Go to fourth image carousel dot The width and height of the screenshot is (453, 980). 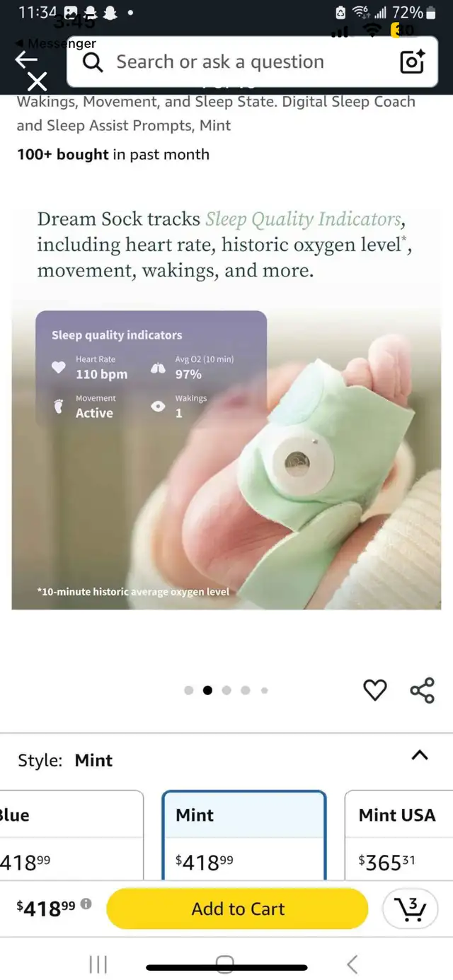tap(245, 691)
